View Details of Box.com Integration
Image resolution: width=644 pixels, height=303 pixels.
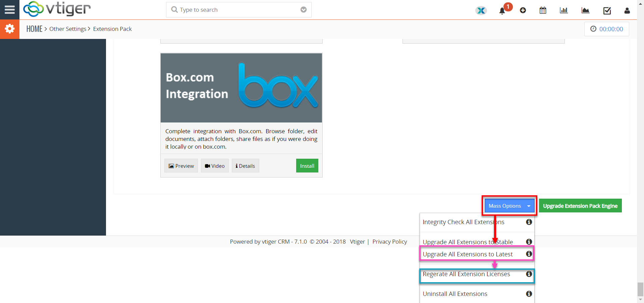(245, 166)
